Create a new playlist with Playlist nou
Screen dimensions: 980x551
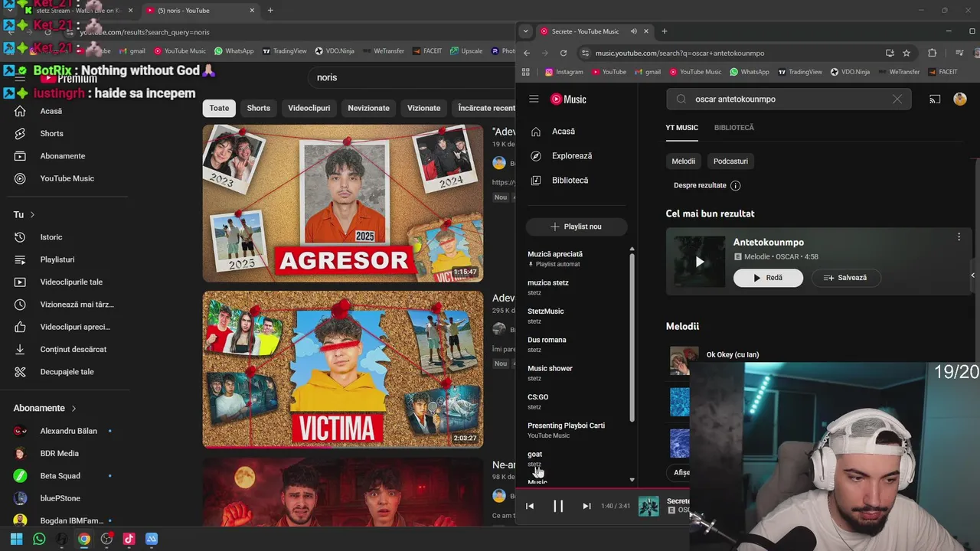pos(576,227)
